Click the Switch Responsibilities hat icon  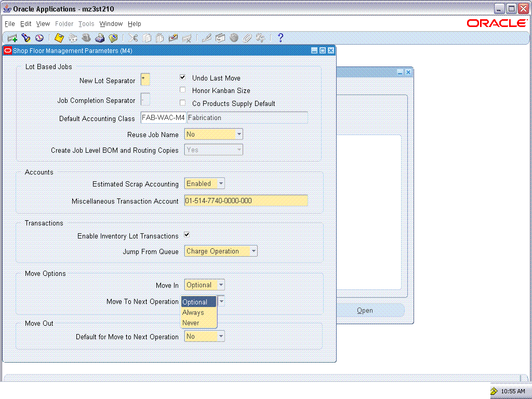[86, 37]
